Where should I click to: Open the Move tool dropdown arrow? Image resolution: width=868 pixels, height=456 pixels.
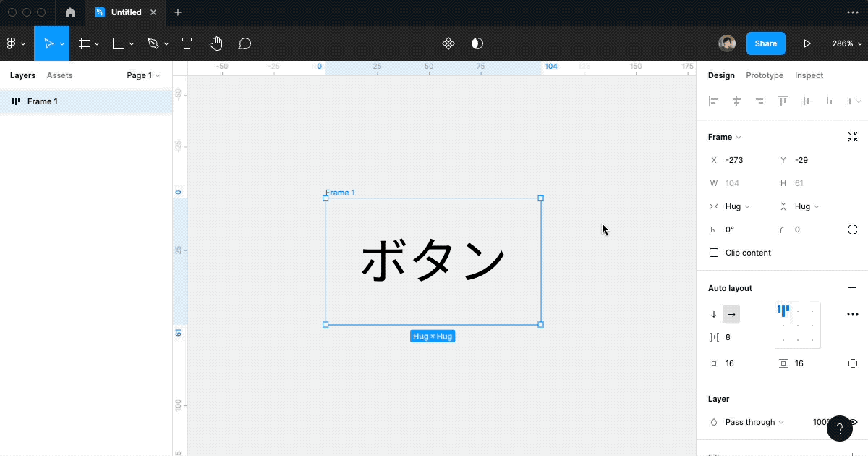(x=62, y=43)
